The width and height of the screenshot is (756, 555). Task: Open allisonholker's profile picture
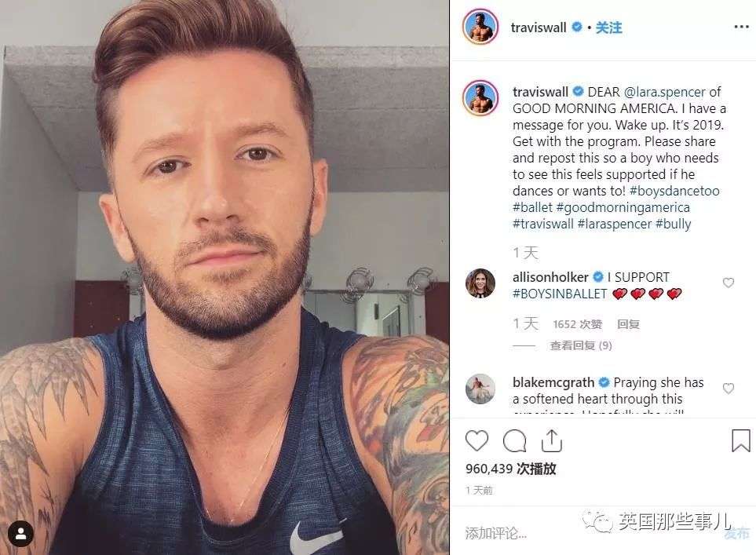coord(480,283)
